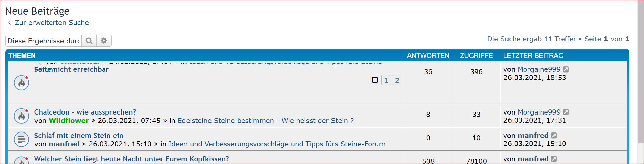The image size is (644, 164).
Task: Open "Welcher Stein liegt heute Nacht" topic
Action: [x=131, y=159]
